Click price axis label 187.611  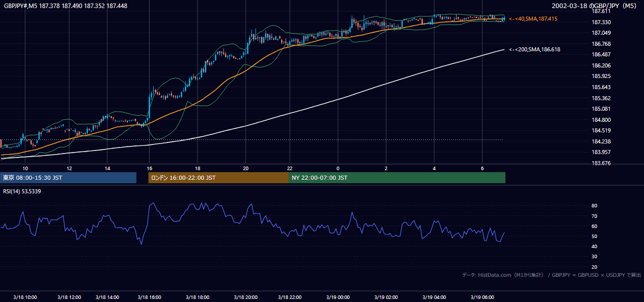(601, 11)
